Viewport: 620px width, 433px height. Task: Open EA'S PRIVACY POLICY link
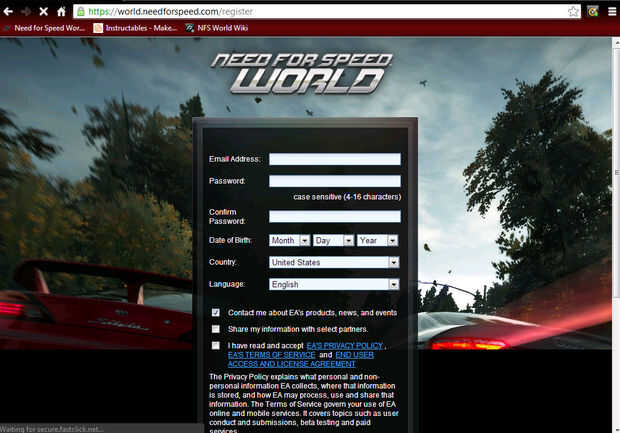344,346
